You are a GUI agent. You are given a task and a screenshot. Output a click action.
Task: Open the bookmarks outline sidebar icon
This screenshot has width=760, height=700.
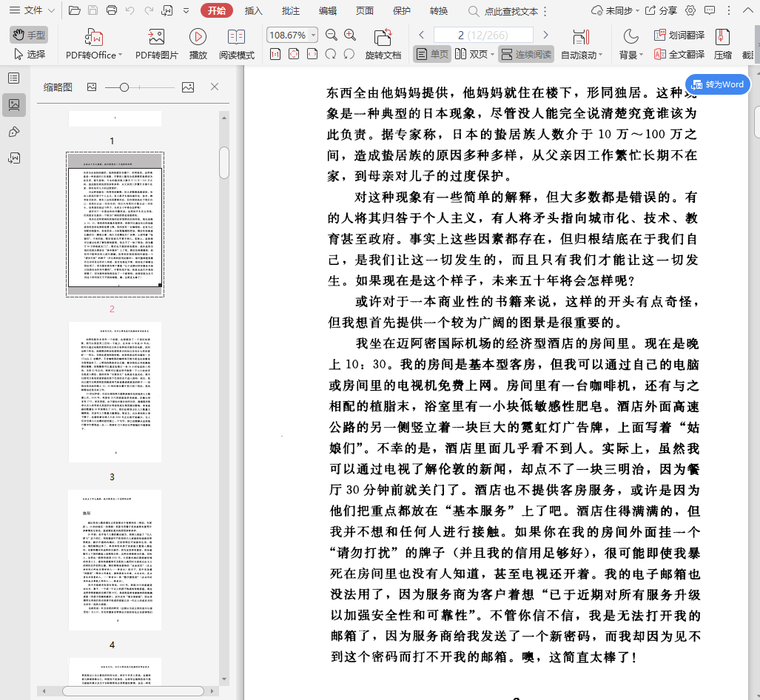coord(13,78)
